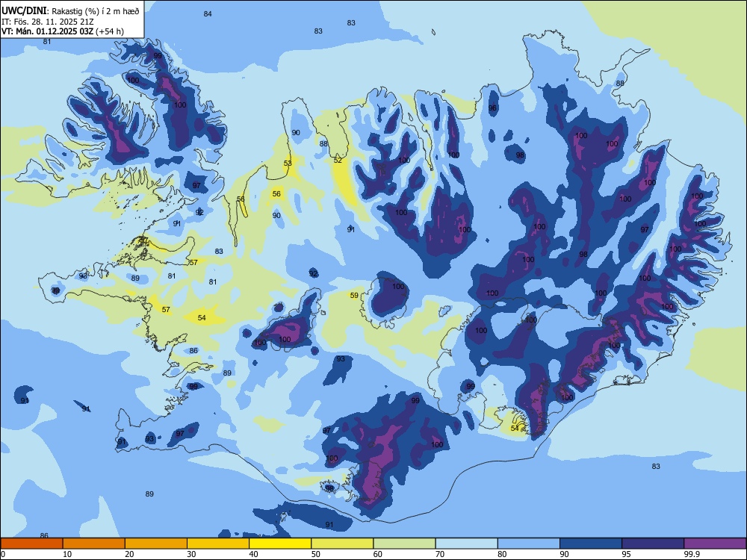Click the dark orange 0–10 legend swatch

[x=31, y=544]
